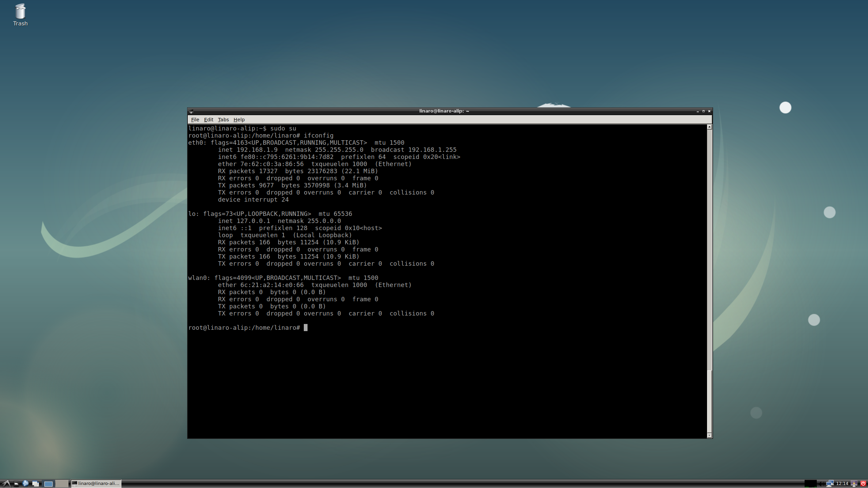This screenshot has height=488, width=868.
Task: Open the LXDE start menu
Action: (6, 484)
